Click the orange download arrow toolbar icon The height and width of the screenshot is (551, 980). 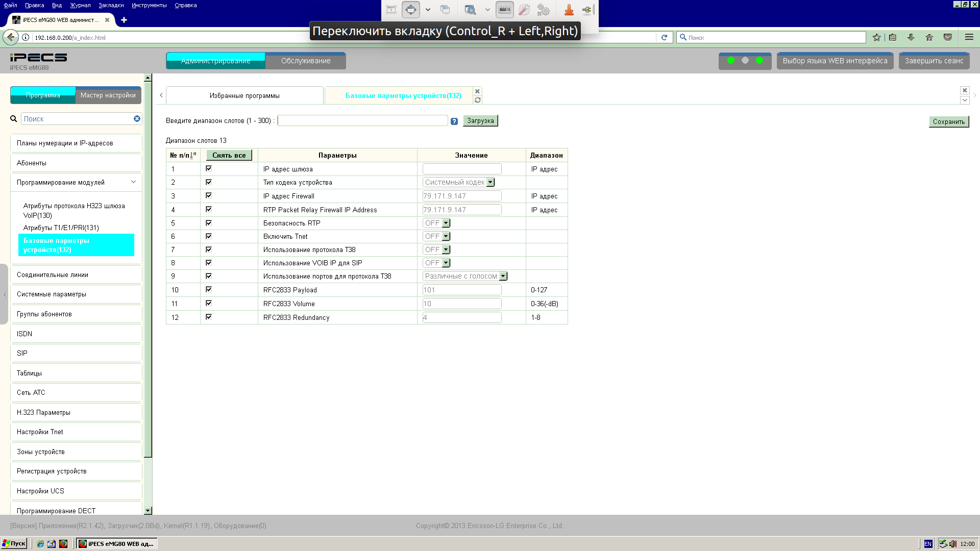click(569, 10)
